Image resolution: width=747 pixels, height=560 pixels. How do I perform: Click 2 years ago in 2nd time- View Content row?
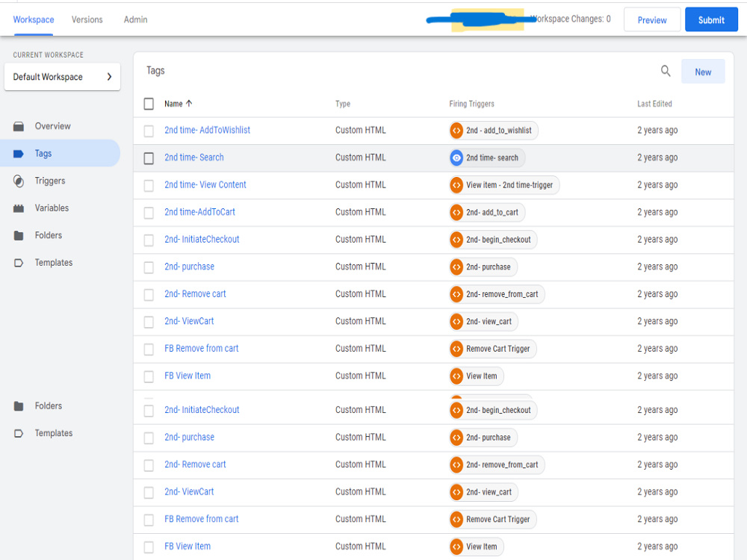[657, 184]
